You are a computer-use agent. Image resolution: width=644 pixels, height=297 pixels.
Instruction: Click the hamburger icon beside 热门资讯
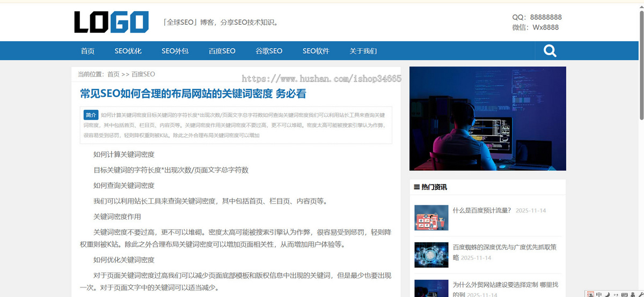pos(416,187)
